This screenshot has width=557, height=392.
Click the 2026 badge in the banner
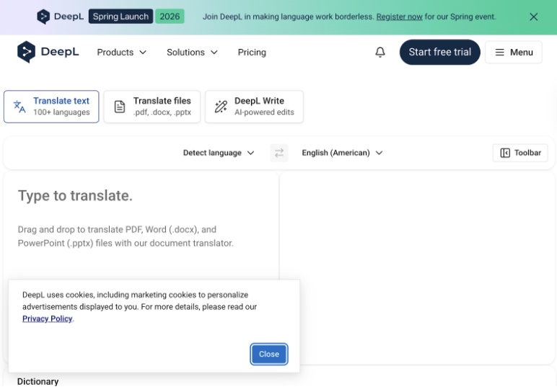170,17
